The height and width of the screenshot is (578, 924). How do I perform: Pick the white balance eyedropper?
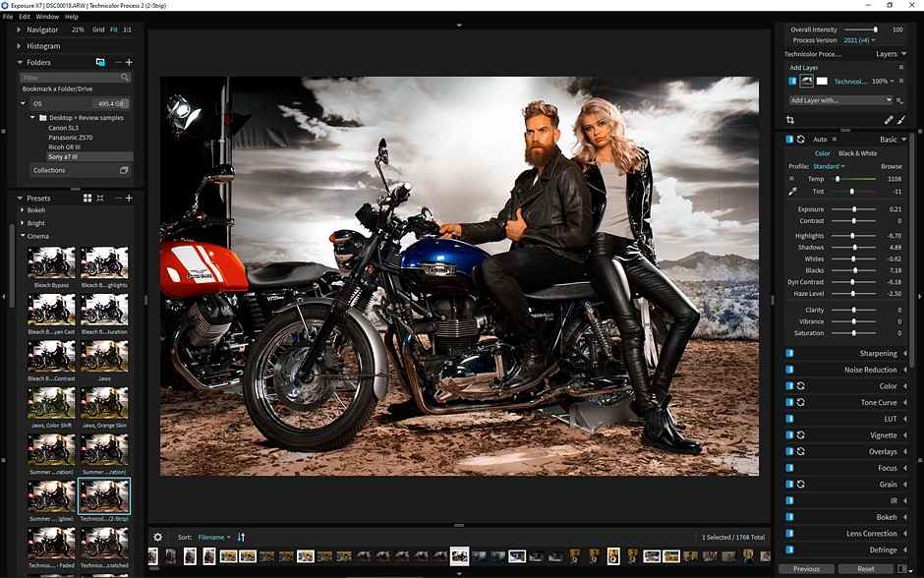(x=792, y=191)
